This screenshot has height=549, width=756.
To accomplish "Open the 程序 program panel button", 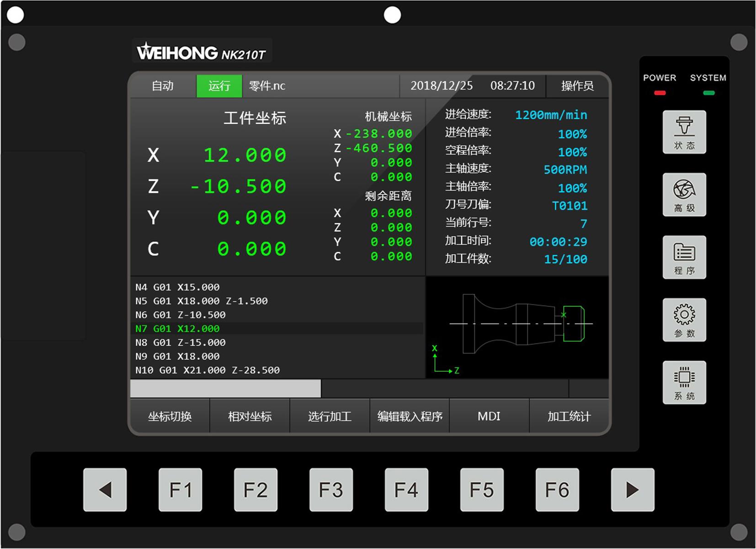I will [x=684, y=257].
